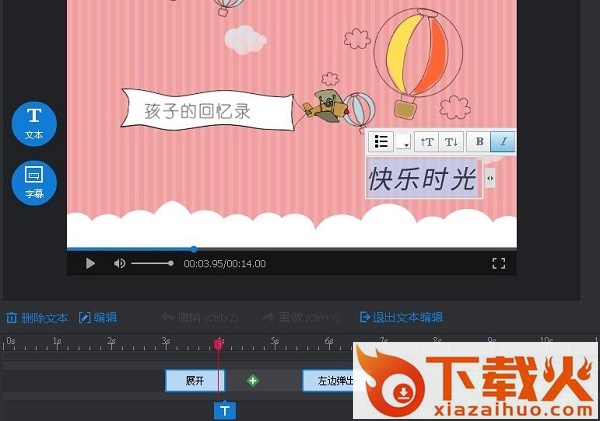Click 删除文本 to delete text

(x=37, y=317)
